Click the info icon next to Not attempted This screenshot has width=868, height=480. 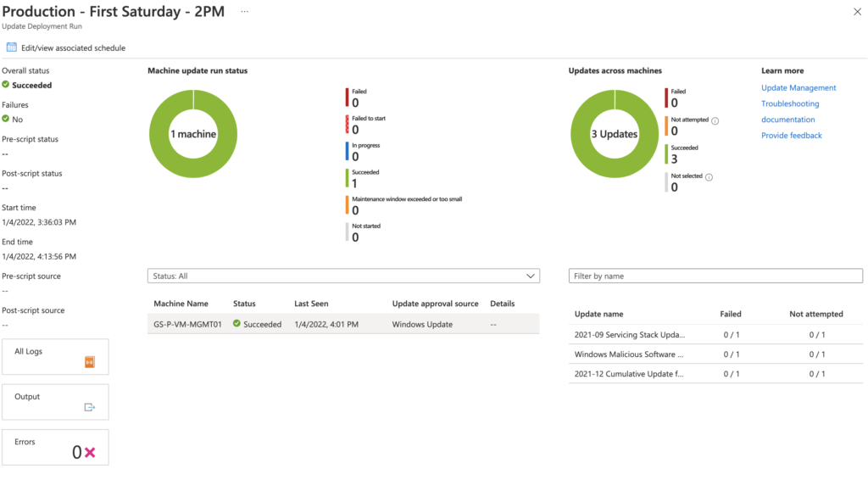tap(715, 120)
